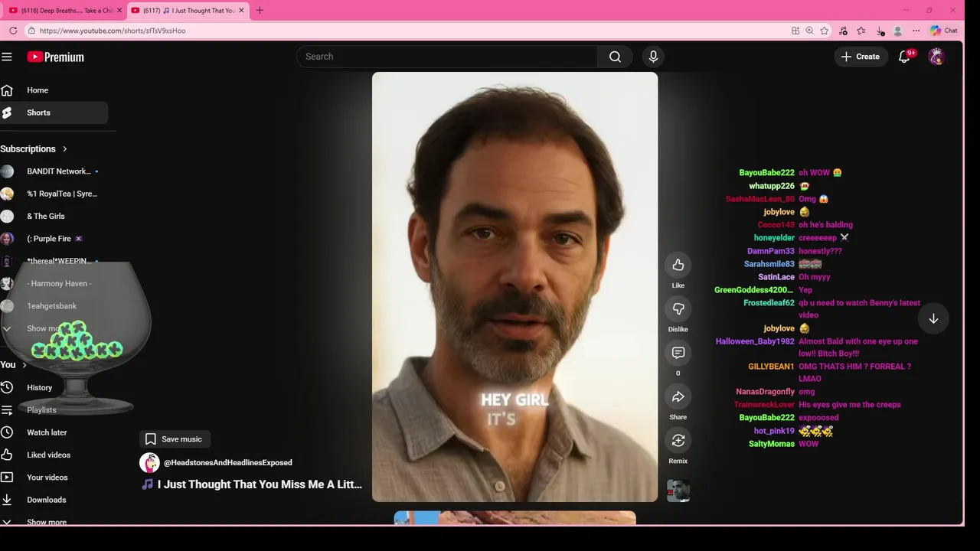Open comments on the Short
This screenshot has height=551, width=980.
[x=678, y=353]
